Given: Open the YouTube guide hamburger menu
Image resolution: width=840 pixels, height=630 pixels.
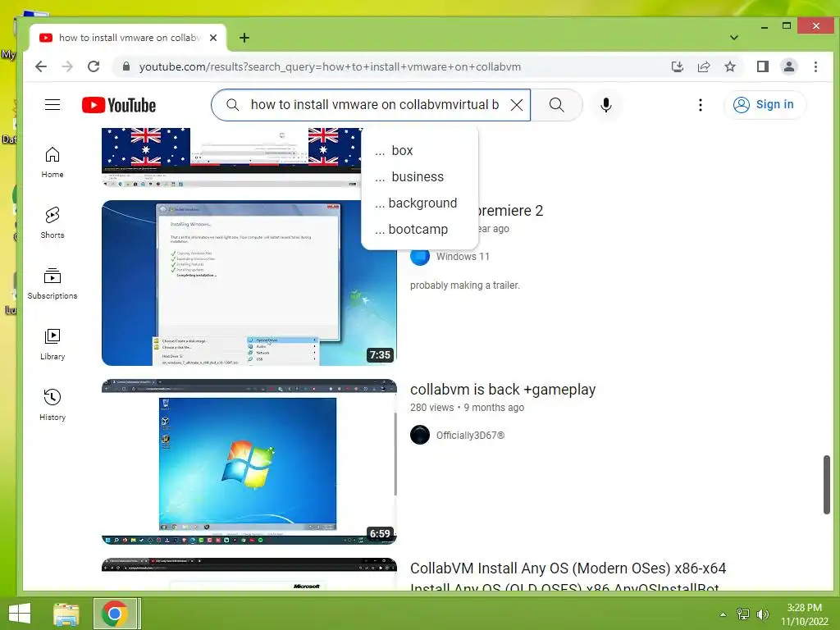Looking at the screenshot, I should [52, 104].
